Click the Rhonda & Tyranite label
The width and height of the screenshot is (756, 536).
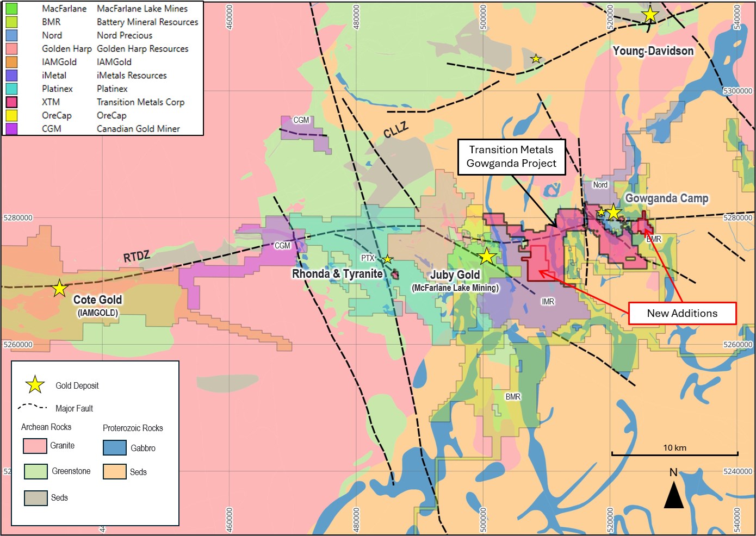(x=337, y=273)
